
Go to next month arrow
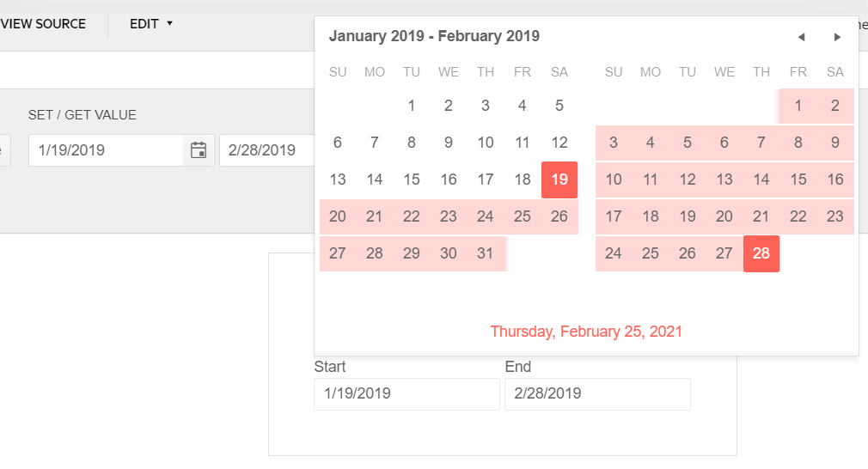pyautogui.click(x=837, y=37)
